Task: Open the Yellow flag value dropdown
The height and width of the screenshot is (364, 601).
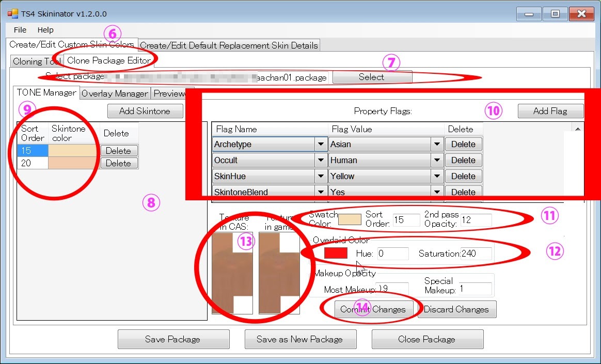Action: 437,176
